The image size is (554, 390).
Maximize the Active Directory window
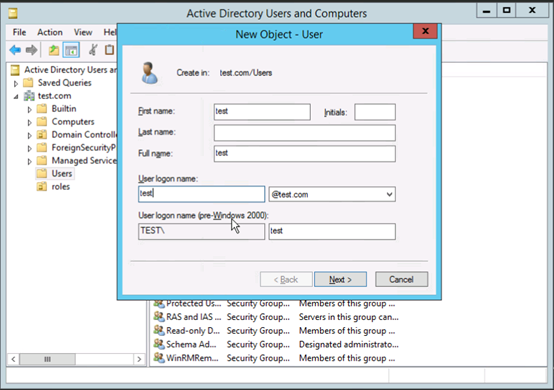coord(507,10)
